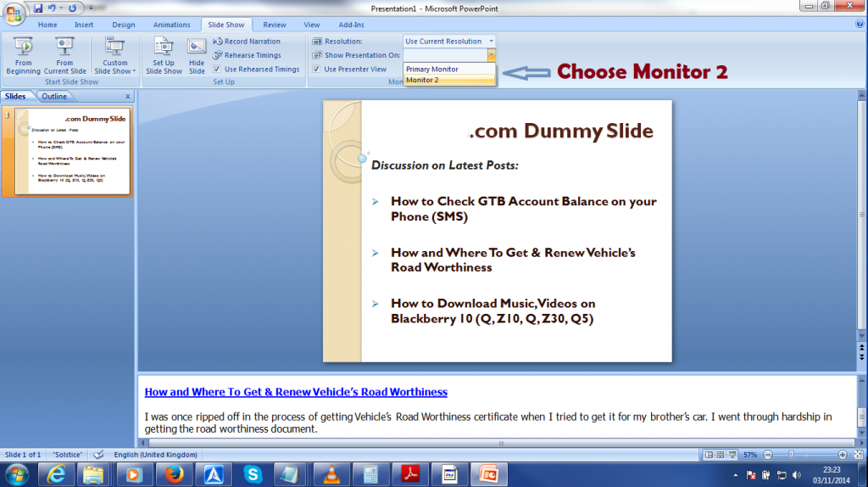Screen dimensions: 868x487
Task: Undo the last action
Action: coord(52,8)
